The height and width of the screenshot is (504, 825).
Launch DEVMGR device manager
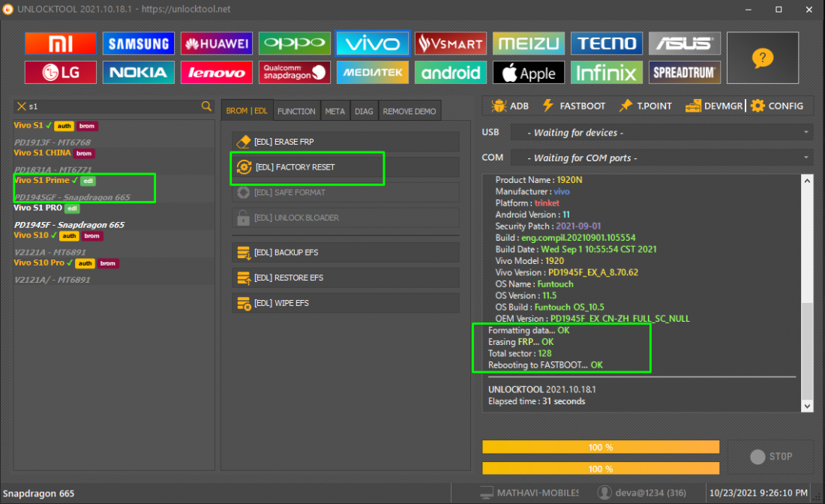[714, 106]
